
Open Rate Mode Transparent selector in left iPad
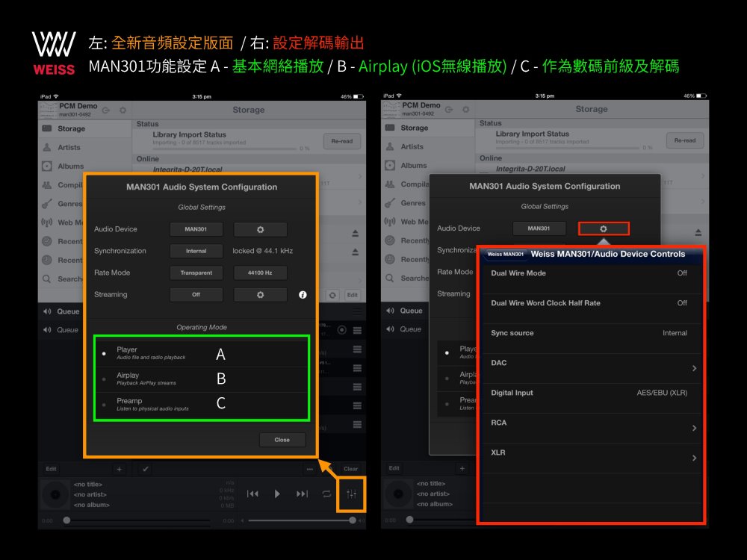click(196, 273)
